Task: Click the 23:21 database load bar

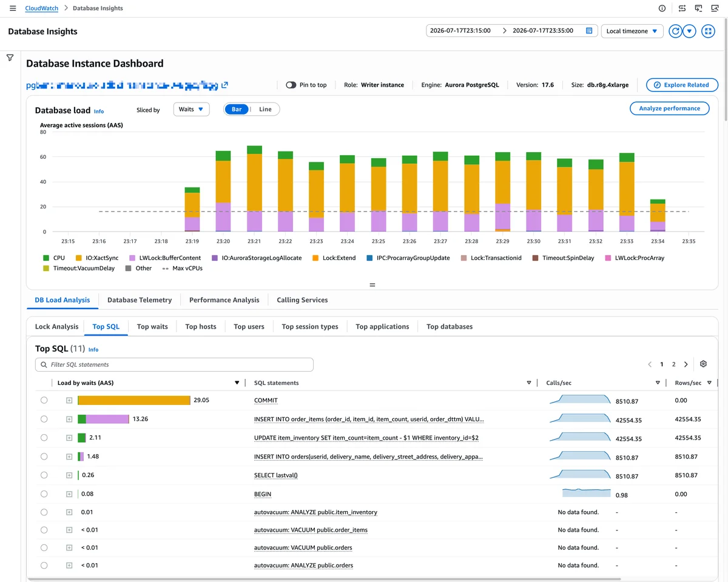Action: click(255, 189)
